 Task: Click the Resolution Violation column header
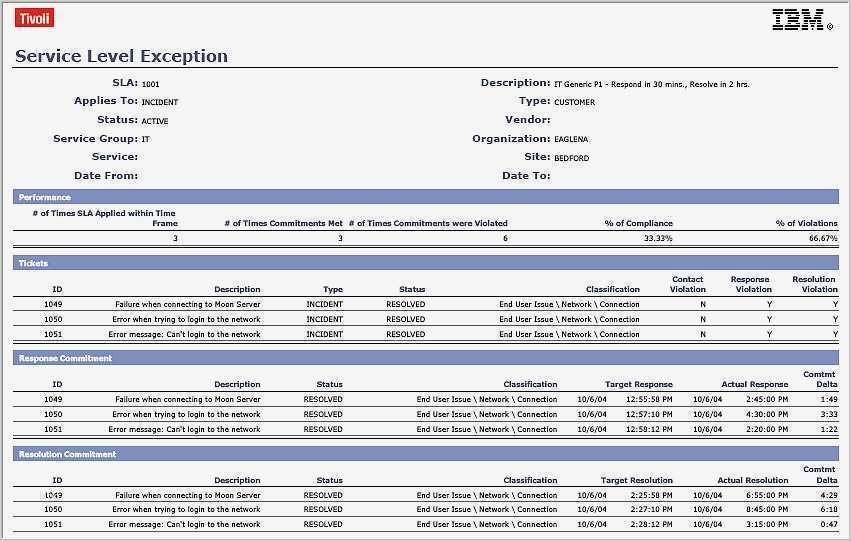coord(815,284)
